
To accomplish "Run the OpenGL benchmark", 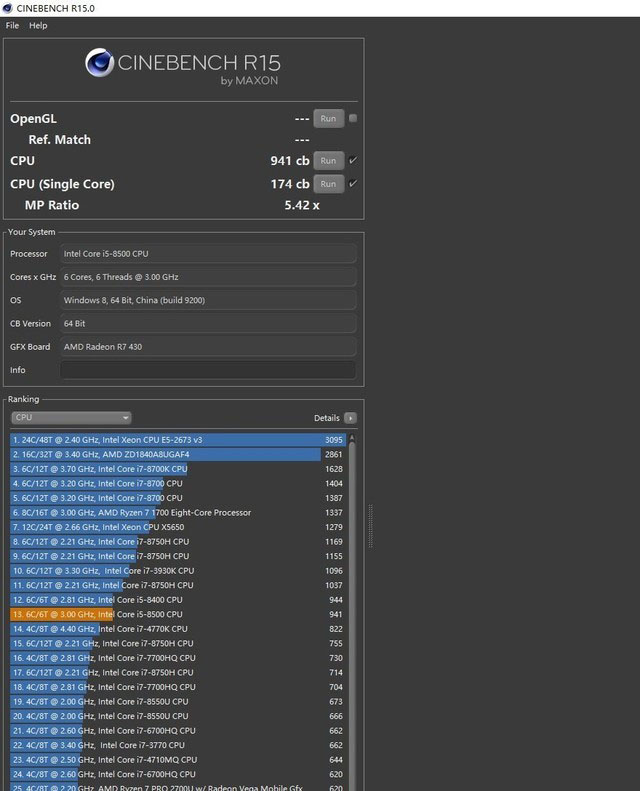I will click(328, 119).
